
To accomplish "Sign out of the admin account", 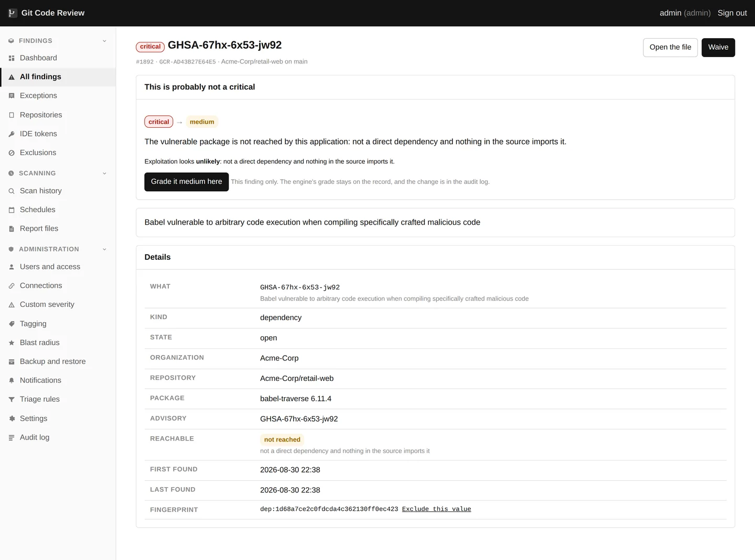I will coord(732,13).
